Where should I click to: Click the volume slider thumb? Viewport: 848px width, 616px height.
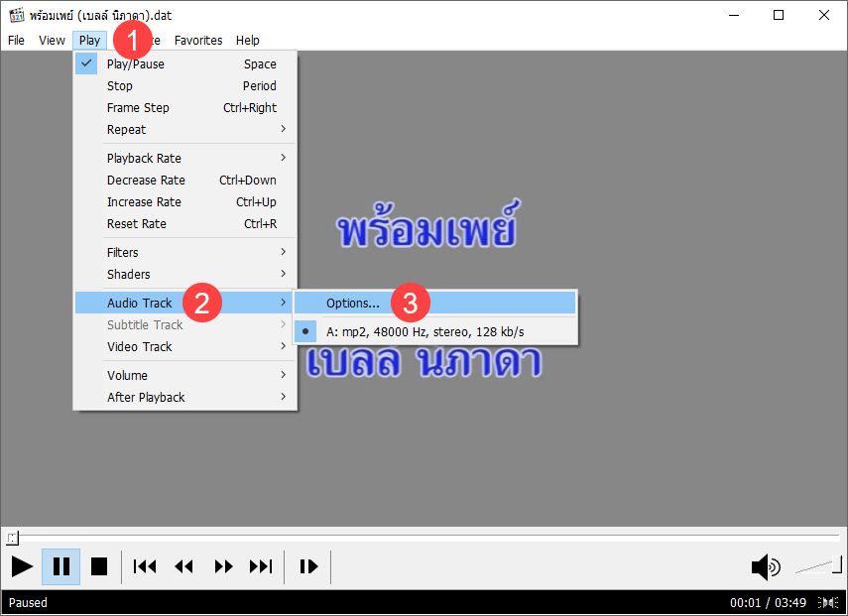point(837,564)
